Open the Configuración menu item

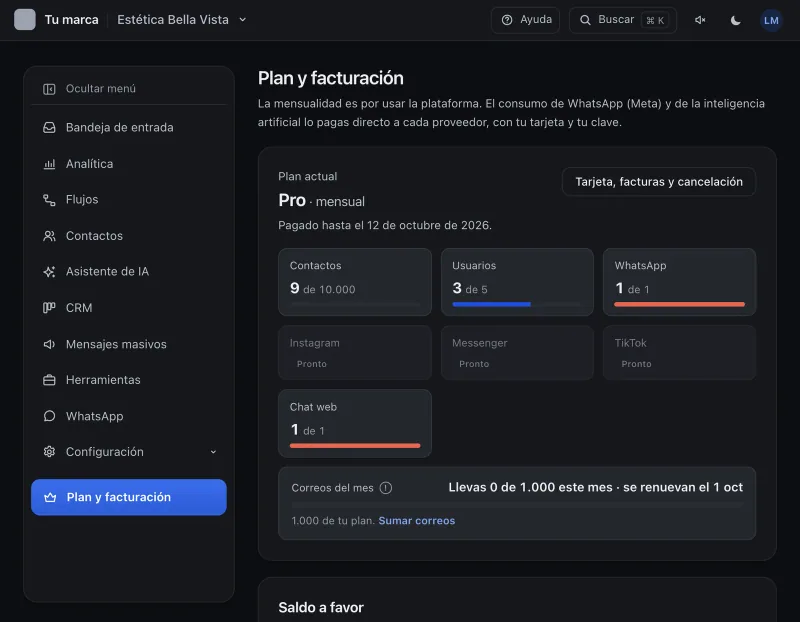pyautogui.click(x=129, y=452)
